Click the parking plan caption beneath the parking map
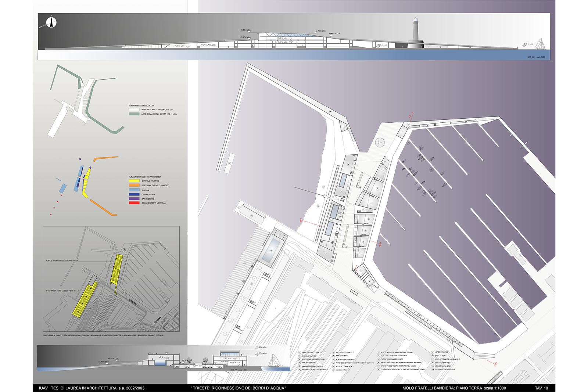The height and width of the screenshot is (392, 588). [103, 336]
